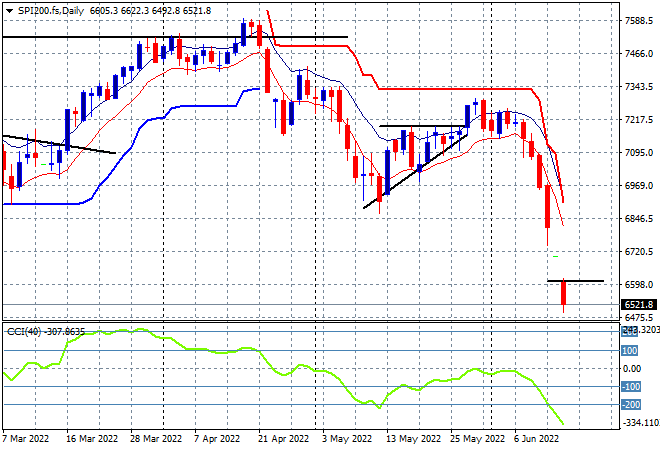Viewport: 660px width, 450px height.
Task: Click the 7 Mar 2022 date label
Action: click(26, 439)
